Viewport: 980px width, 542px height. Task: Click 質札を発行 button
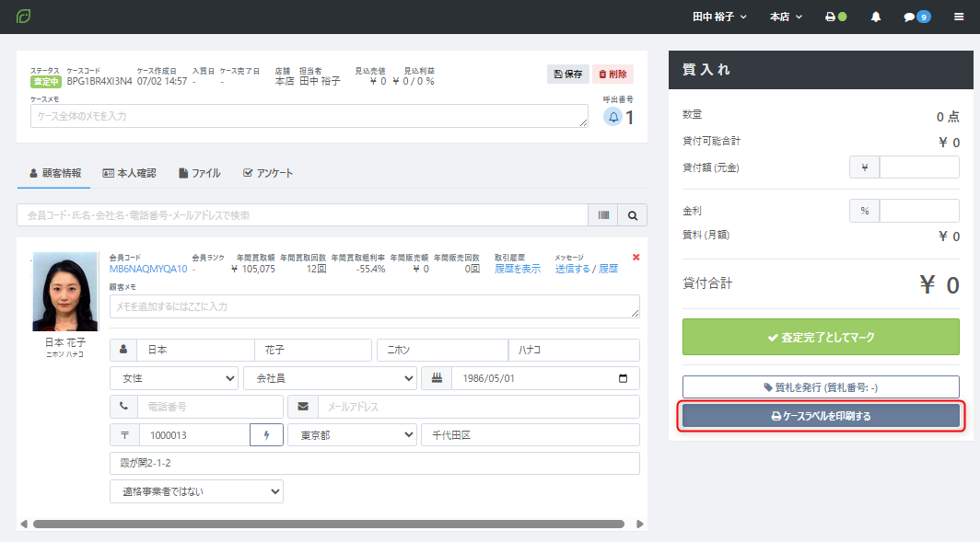[x=821, y=387]
